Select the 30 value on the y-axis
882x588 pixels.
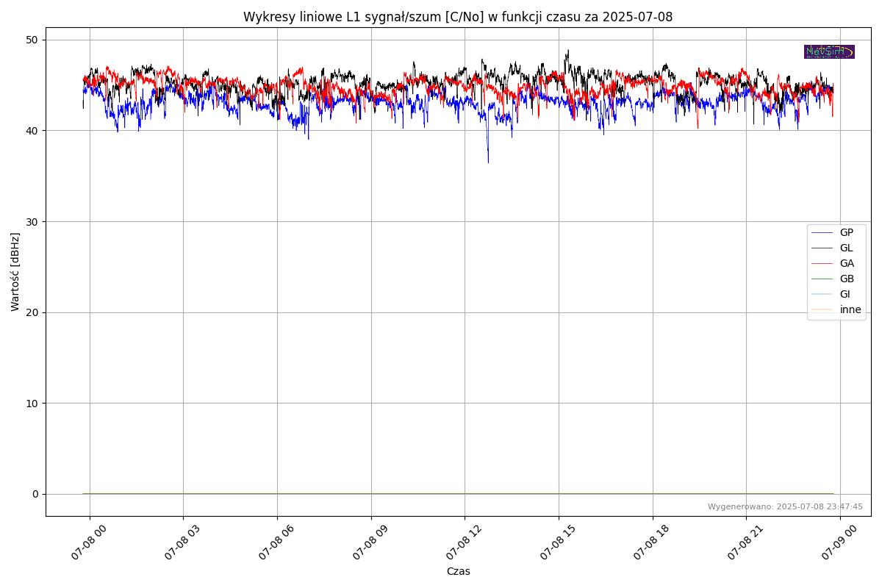pos(32,221)
